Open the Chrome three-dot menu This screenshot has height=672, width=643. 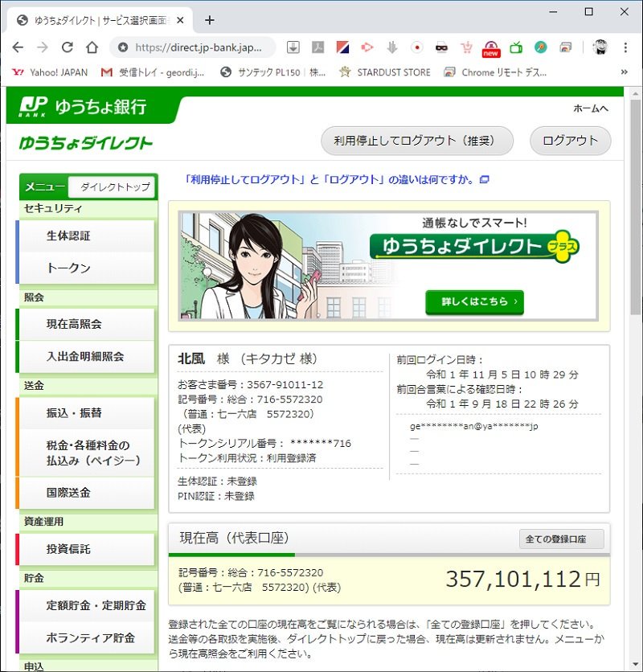point(625,47)
